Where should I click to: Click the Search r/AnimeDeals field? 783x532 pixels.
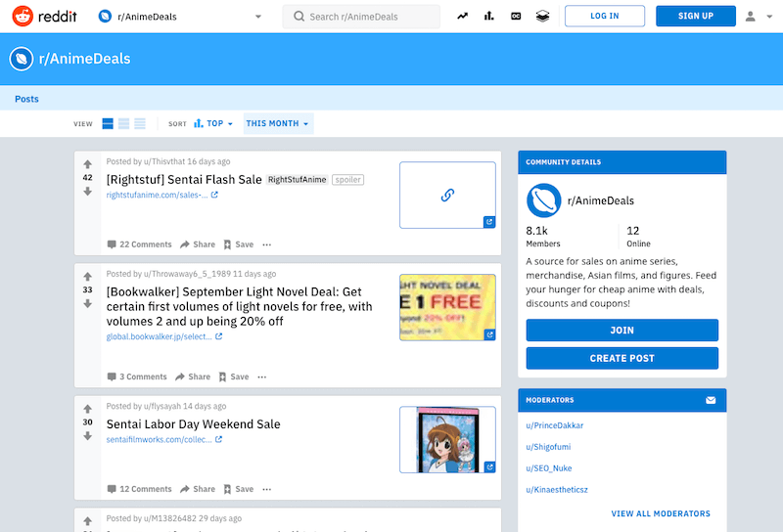[x=361, y=17]
